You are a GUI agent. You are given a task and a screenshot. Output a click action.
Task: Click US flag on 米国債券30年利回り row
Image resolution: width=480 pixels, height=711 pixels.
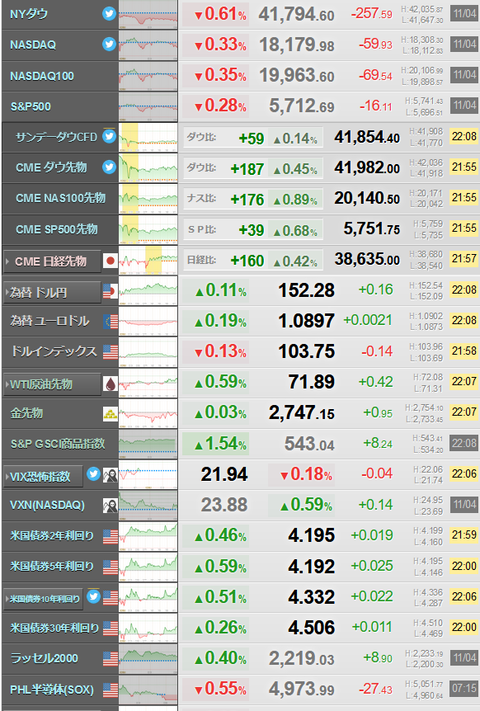pos(110,628)
